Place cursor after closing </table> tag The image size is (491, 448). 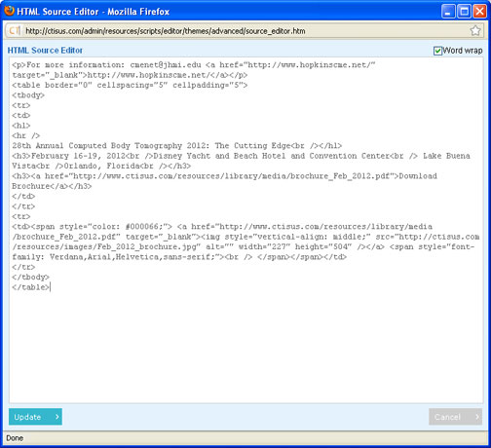(50, 287)
